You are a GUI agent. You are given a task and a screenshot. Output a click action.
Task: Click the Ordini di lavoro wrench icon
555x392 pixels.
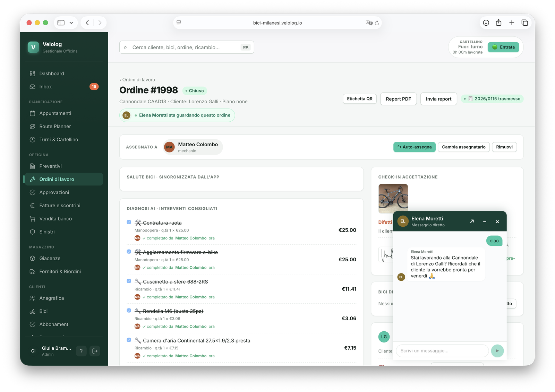coord(33,179)
